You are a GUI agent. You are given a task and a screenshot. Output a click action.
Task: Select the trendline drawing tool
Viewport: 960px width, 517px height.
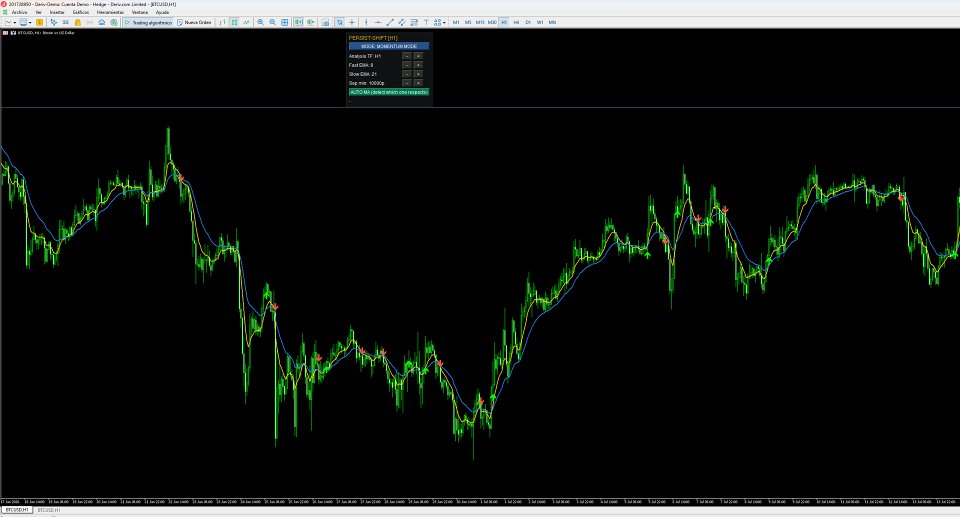pyautogui.click(x=390, y=22)
